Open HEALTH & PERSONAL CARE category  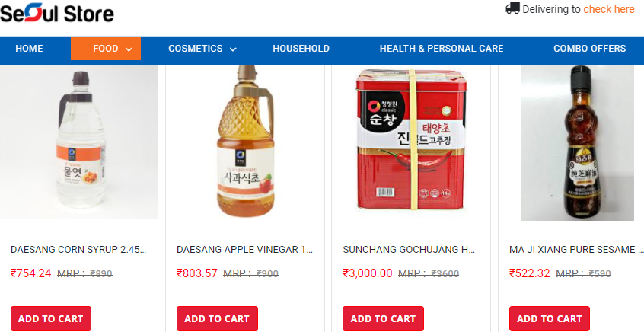pos(442,49)
